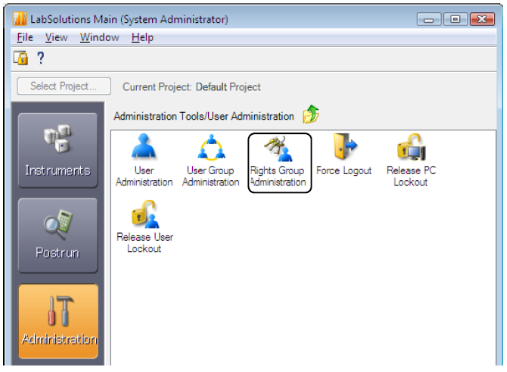Close the LabSolutions Main window
The image size is (507, 372).
(x=482, y=19)
